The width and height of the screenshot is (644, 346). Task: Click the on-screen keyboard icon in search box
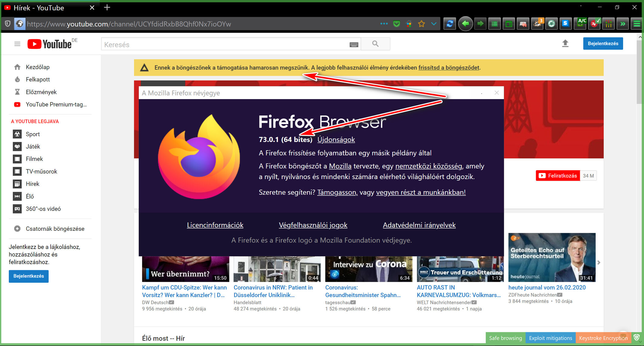pyautogui.click(x=354, y=45)
